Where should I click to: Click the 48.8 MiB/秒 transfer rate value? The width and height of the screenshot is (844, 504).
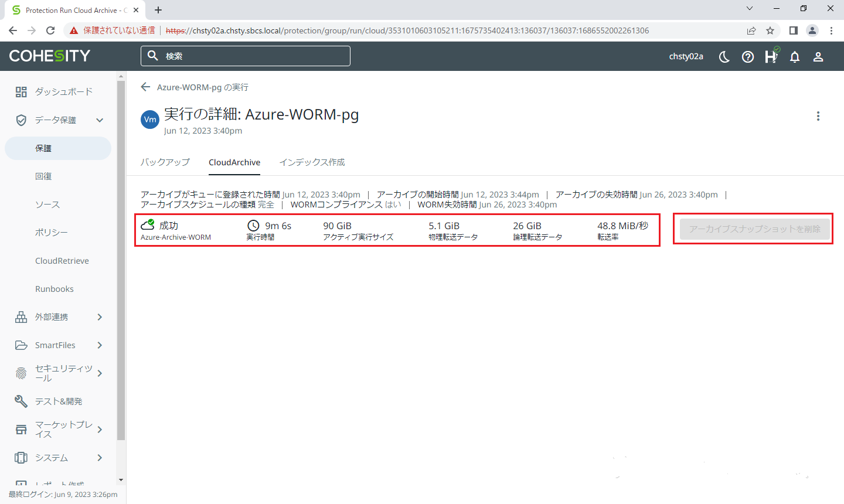click(x=622, y=226)
